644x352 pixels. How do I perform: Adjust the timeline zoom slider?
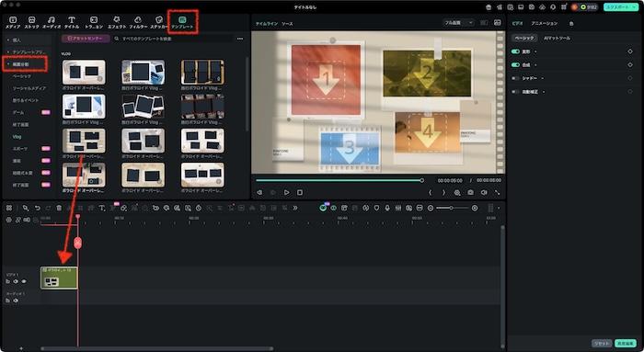point(453,208)
